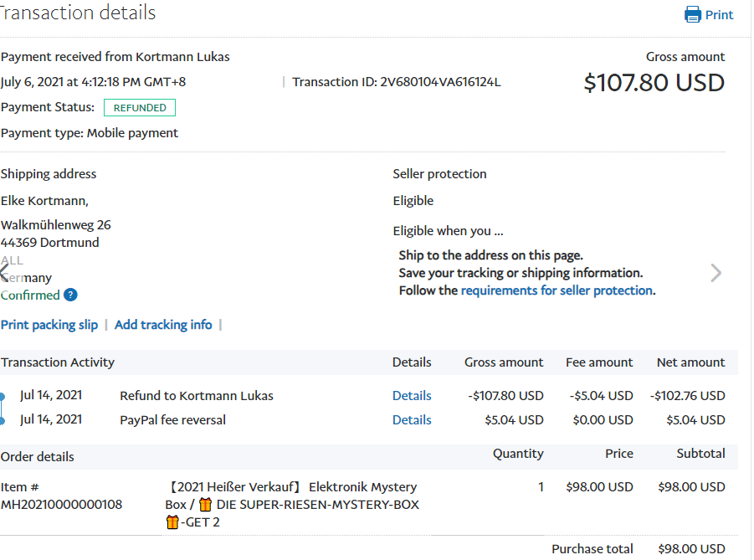Go to previous slide arrow on left
This screenshot has width=754, height=560.
5,273
